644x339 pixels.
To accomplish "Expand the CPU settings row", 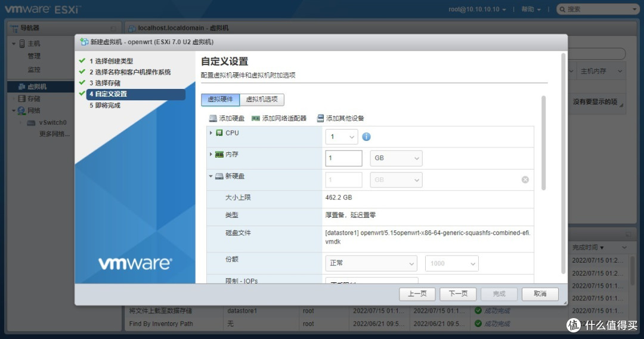I will tap(211, 132).
